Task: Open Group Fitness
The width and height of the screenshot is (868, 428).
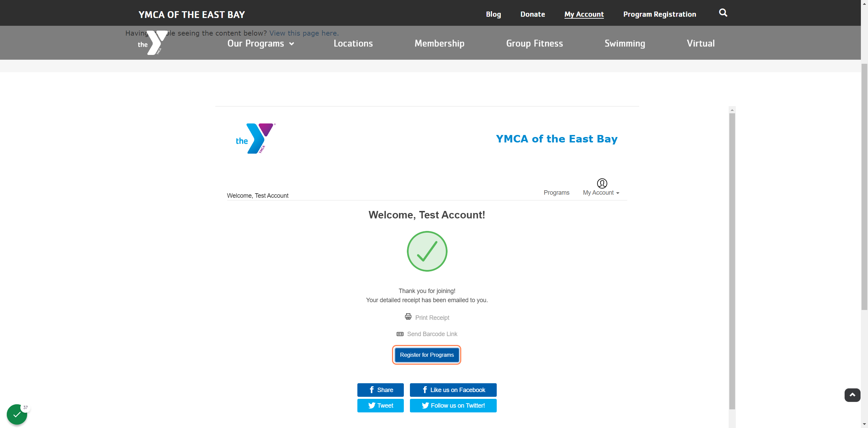Action: [x=534, y=43]
